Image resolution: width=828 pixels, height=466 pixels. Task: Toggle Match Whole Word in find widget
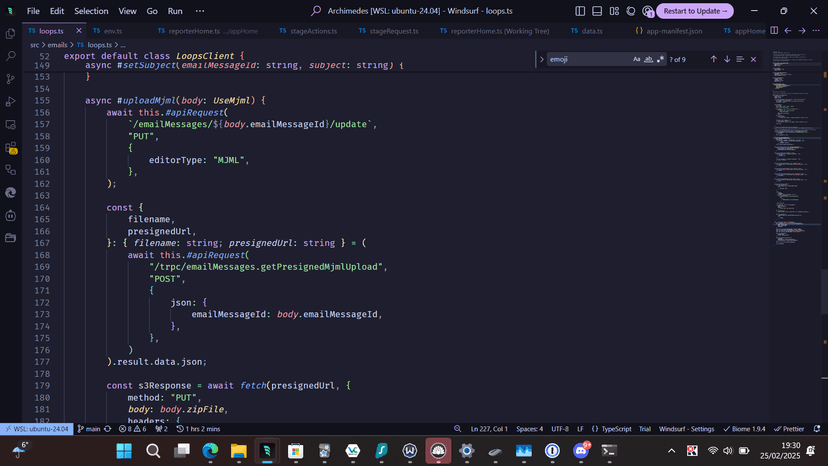649,59
